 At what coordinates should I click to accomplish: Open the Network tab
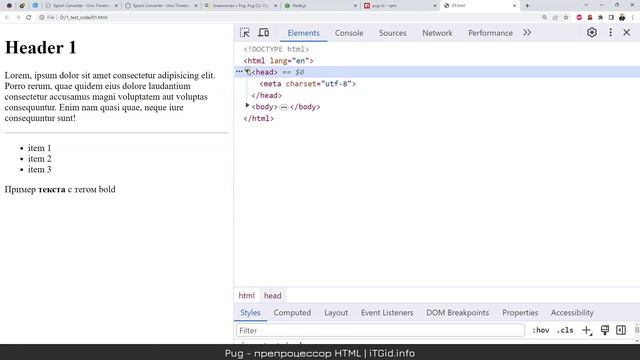437,33
